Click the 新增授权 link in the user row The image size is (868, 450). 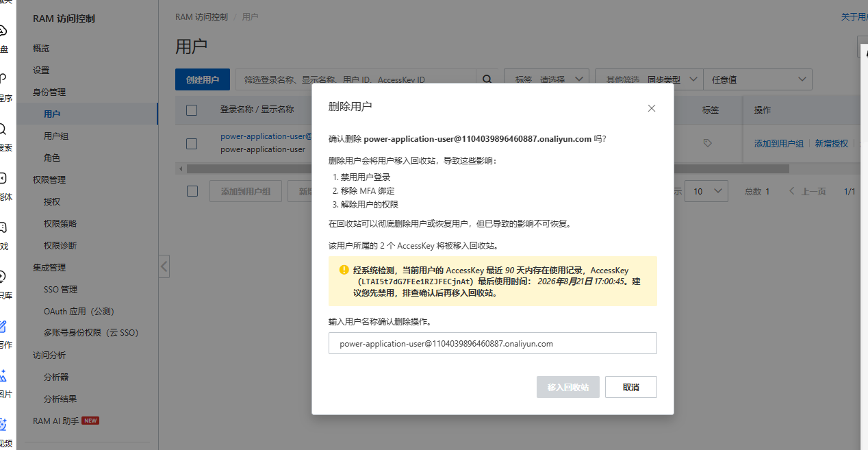pyautogui.click(x=831, y=144)
